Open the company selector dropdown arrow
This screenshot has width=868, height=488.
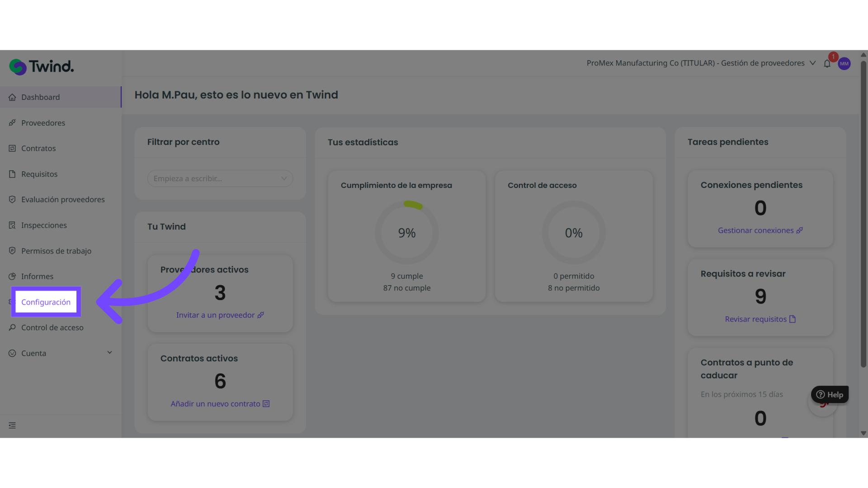pyautogui.click(x=812, y=63)
